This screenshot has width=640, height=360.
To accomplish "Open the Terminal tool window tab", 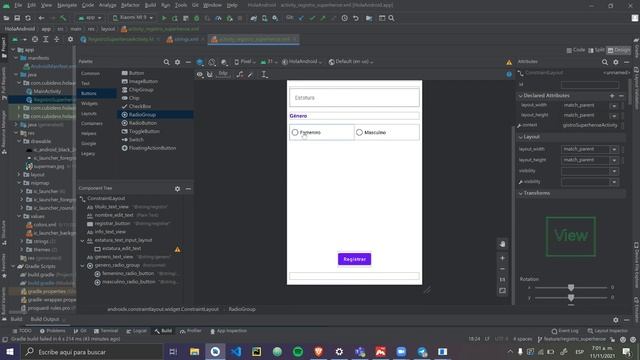I will pos(106,331).
